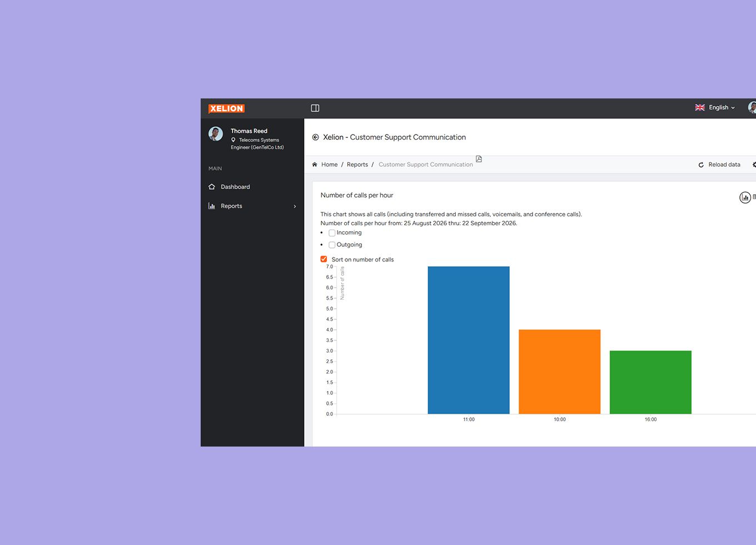This screenshot has width=756, height=545.
Task: Click the "Number of calls per hour" heading
Action: click(x=357, y=195)
